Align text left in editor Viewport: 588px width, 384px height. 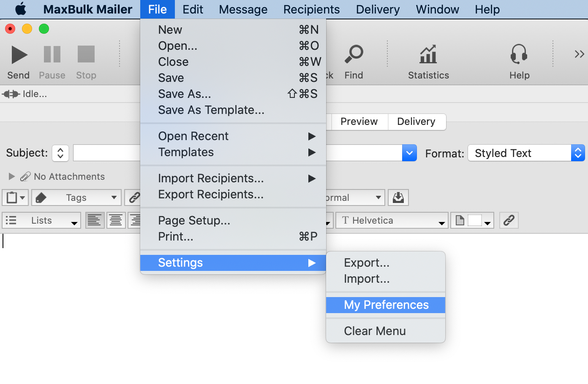(x=95, y=220)
